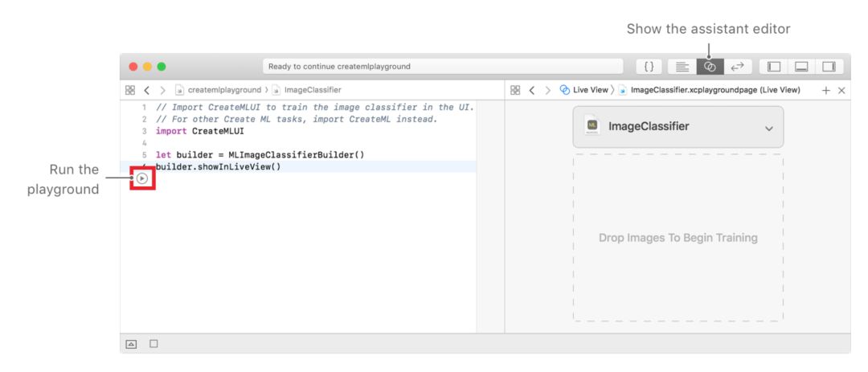Click the Drop Images To Begin Training area
The height and width of the screenshot is (372, 868).
(678, 238)
